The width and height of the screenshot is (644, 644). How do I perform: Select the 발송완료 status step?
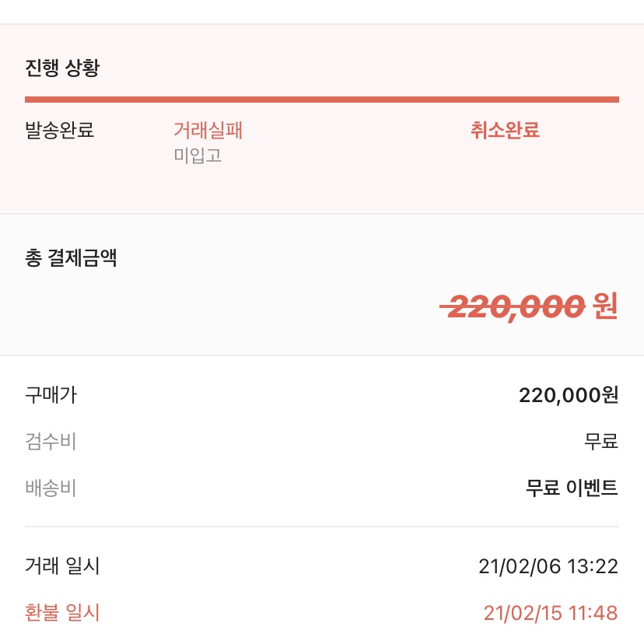pyautogui.click(x=60, y=130)
